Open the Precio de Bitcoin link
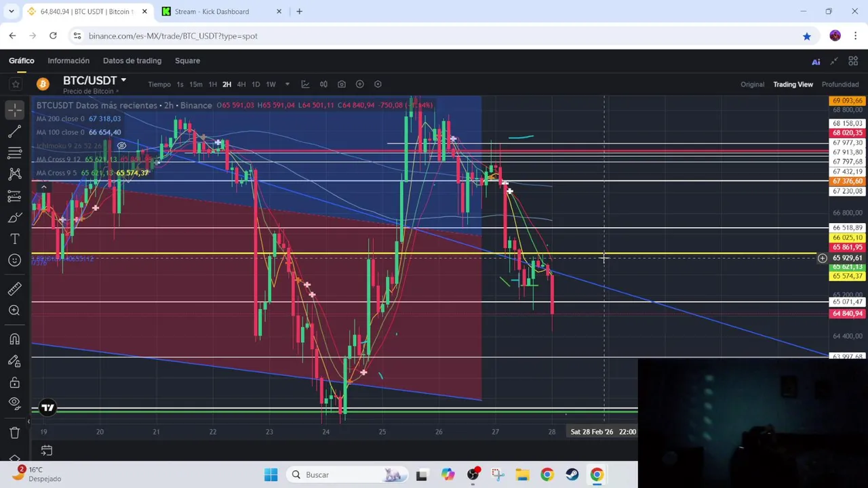The height and width of the screenshot is (488, 868). pos(91,91)
